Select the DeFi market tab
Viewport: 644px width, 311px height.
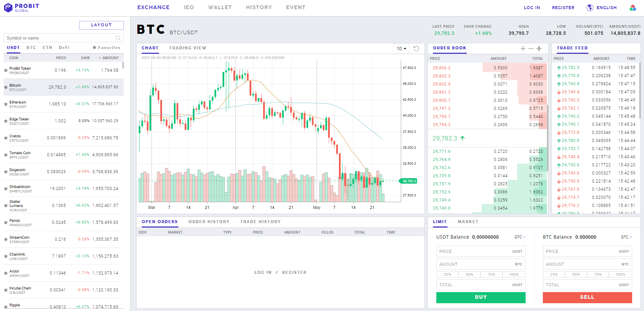point(64,48)
